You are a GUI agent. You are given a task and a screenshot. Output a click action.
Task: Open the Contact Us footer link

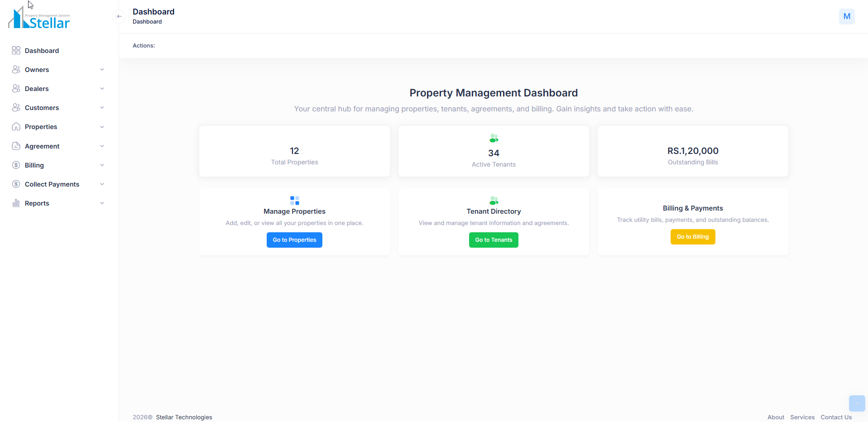tap(836, 417)
